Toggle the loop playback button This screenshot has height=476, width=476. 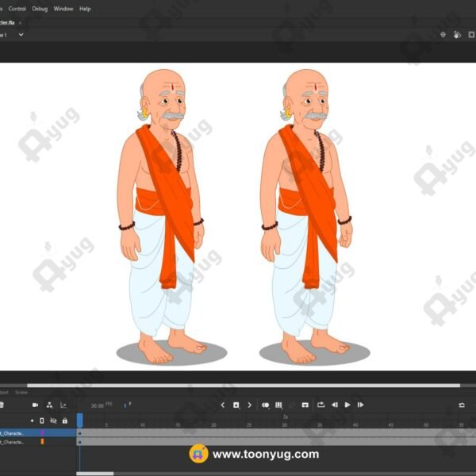click(x=321, y=405)
